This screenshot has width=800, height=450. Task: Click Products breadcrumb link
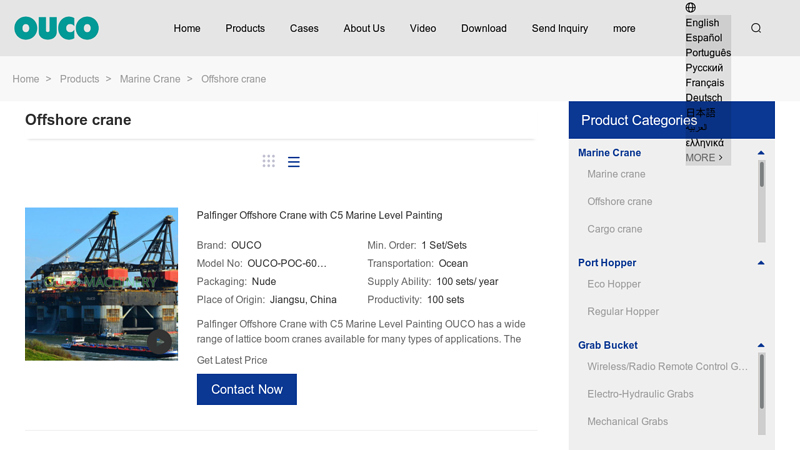[80, 79]
